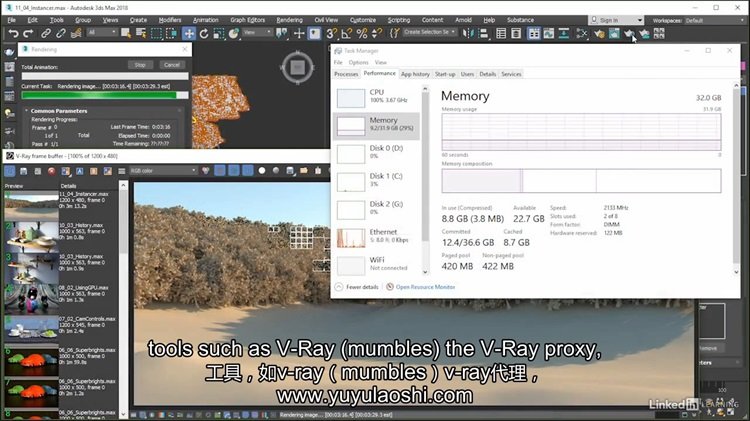The width and height of the screenshot is (750, 421).
Task: Open the Select by Name list
Action: [x=141, y=33]
